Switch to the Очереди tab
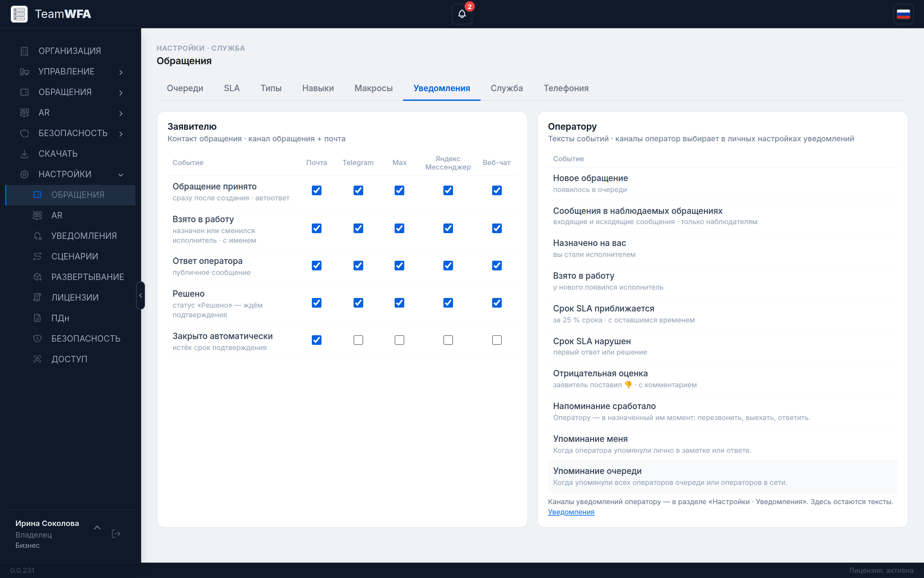This screenshot has height=578, width=924. point(185,88)
